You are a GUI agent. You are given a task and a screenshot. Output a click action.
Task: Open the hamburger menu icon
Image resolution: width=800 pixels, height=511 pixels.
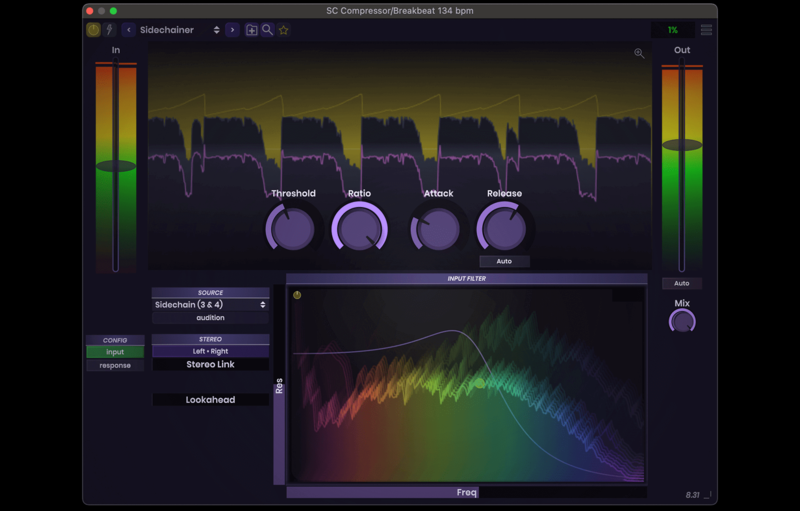pos(706,30)
